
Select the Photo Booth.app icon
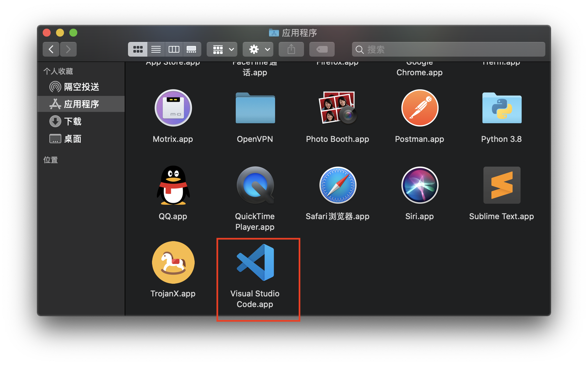click(x=338, y=108)
